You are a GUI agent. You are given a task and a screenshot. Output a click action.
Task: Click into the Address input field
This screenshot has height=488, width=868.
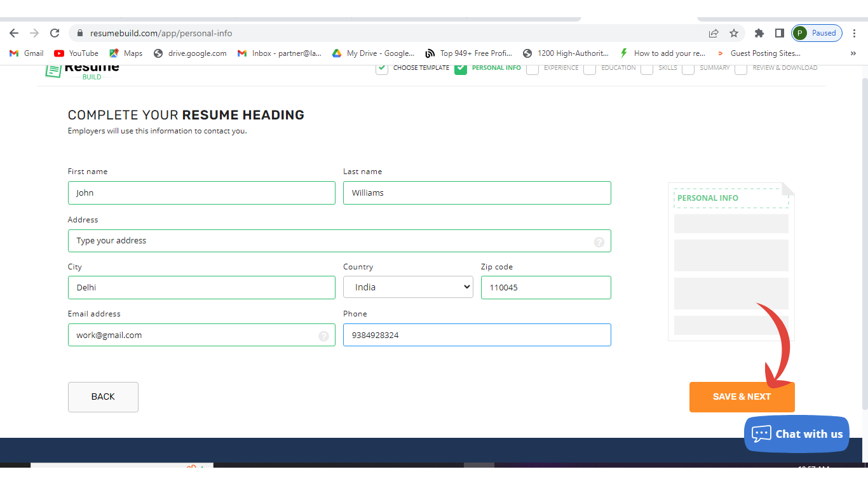click(330, 241)
